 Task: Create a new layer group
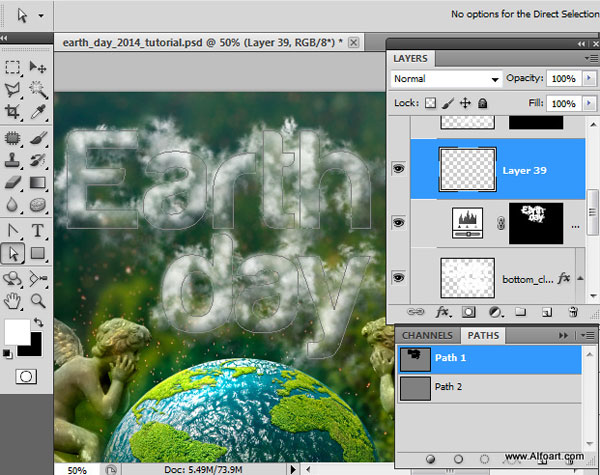(x=520, y=312)
